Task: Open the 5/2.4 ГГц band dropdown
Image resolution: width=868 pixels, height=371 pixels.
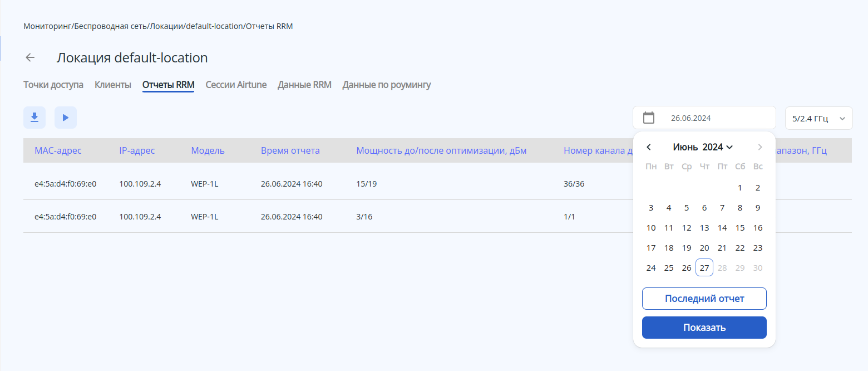Action: pos(818,118)
